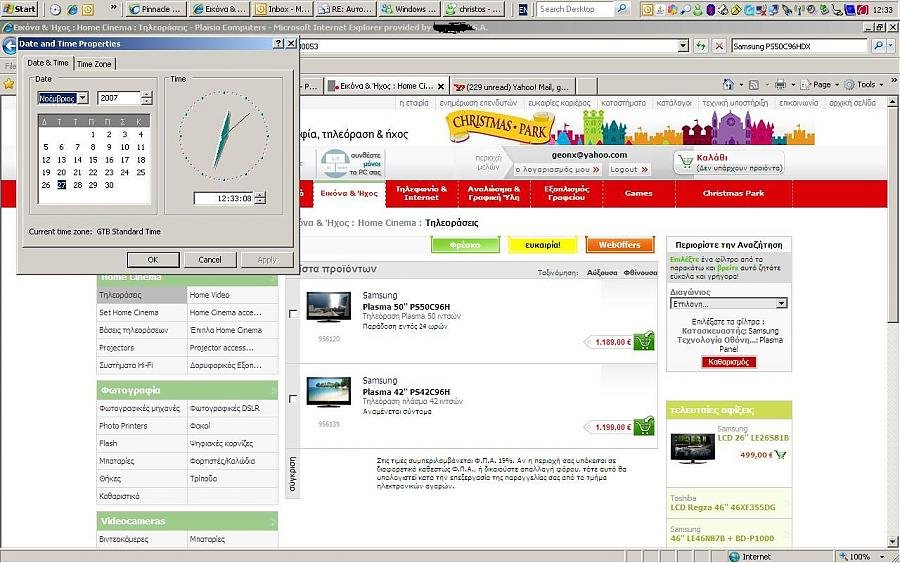Click the Favorites star icon

(9, 84)
